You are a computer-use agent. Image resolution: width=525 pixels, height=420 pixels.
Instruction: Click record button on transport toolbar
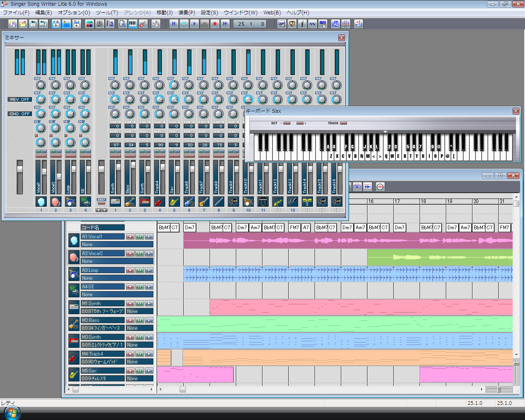(x=215, y=24)
